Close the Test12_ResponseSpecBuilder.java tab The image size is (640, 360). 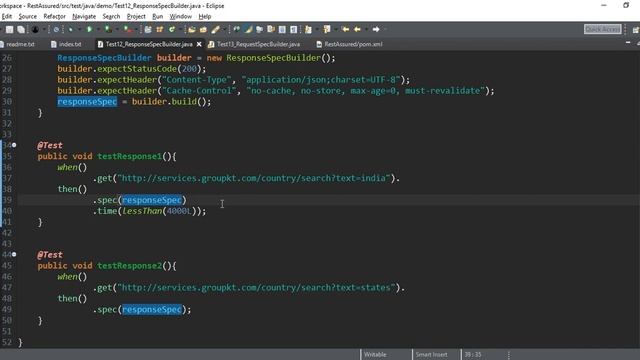tap(199, 44)
